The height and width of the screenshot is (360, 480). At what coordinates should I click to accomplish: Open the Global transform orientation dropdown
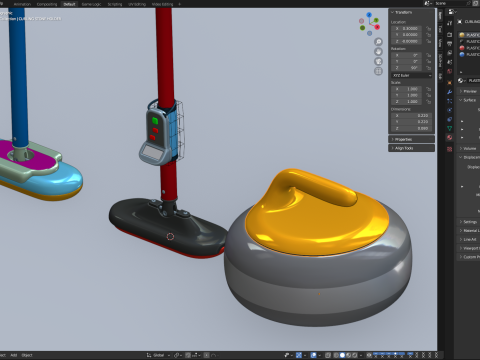pos(158,355)
